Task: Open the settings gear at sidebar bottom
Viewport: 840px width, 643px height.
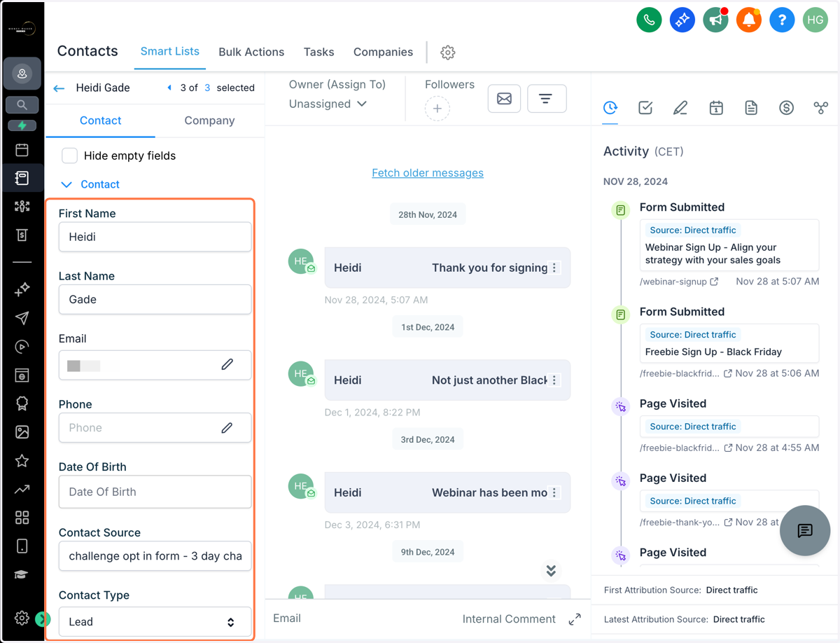Action: point(22,618)
